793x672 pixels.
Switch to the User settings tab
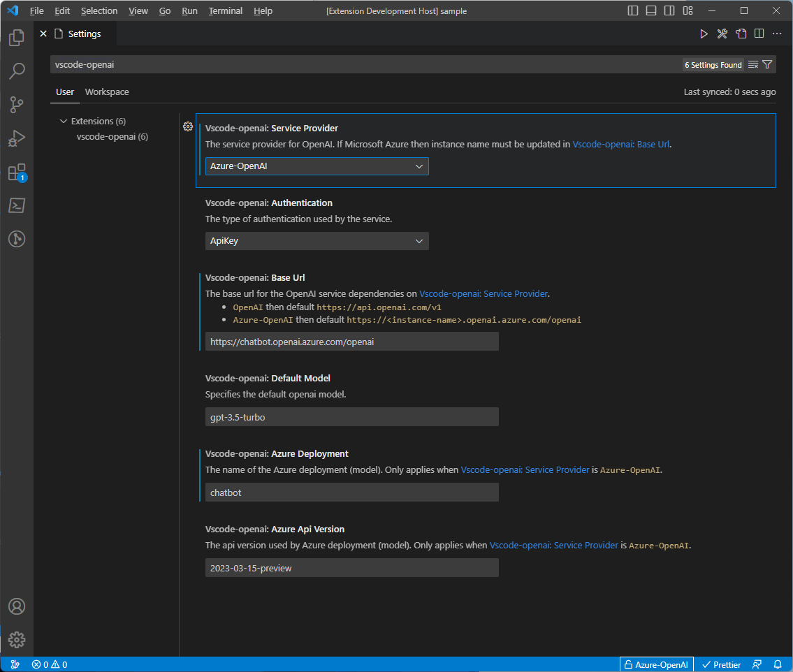pyautogui.click(x=65, y=92)
